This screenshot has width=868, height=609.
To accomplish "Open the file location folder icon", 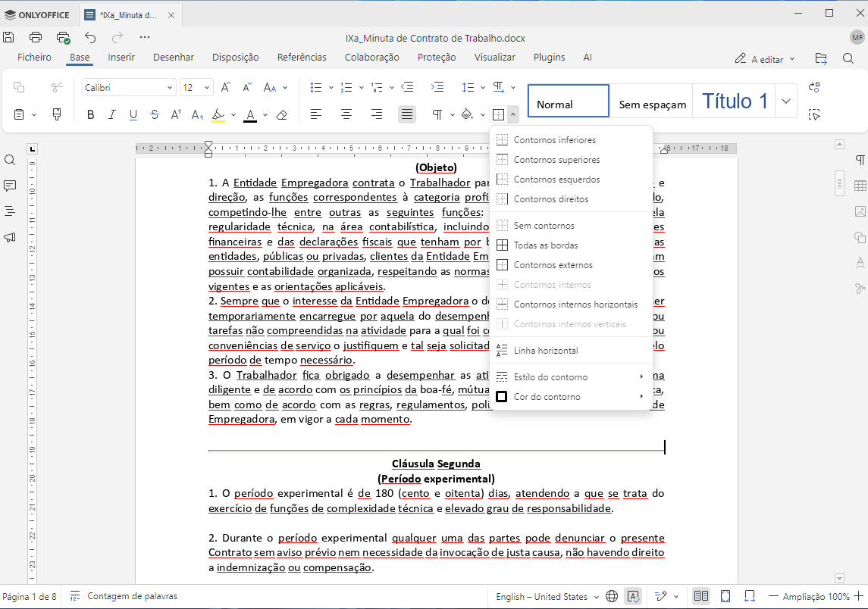I will [x=822, y=58].
